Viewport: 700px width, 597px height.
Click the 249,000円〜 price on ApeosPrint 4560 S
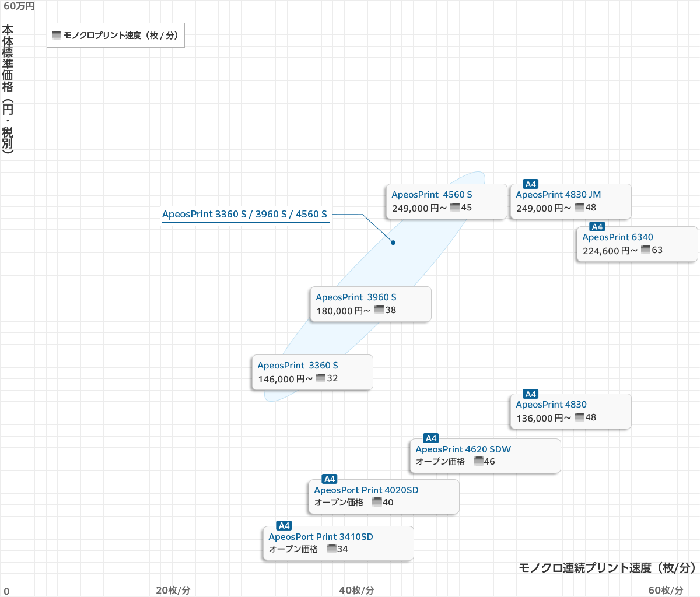[x=419, y=208]
